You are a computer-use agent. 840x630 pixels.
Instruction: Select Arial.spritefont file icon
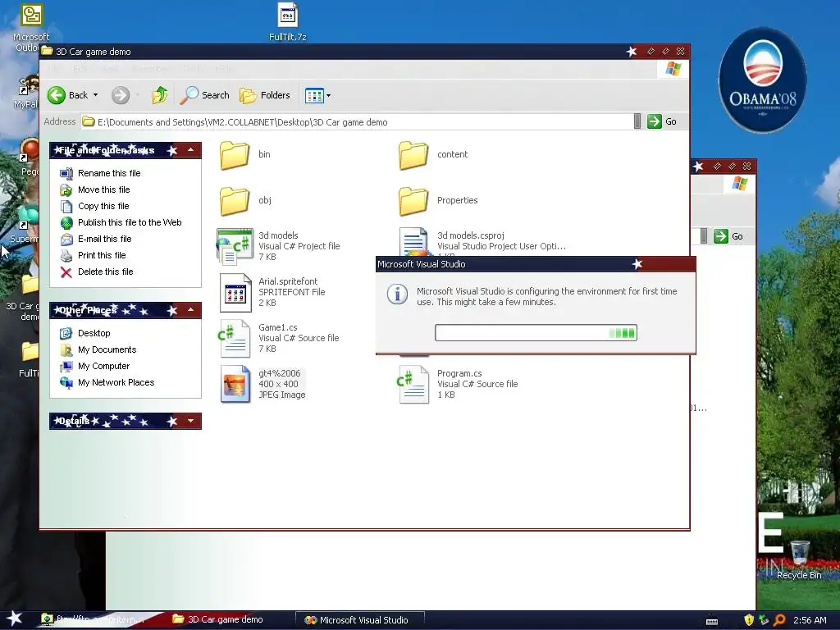click(235, 293)
